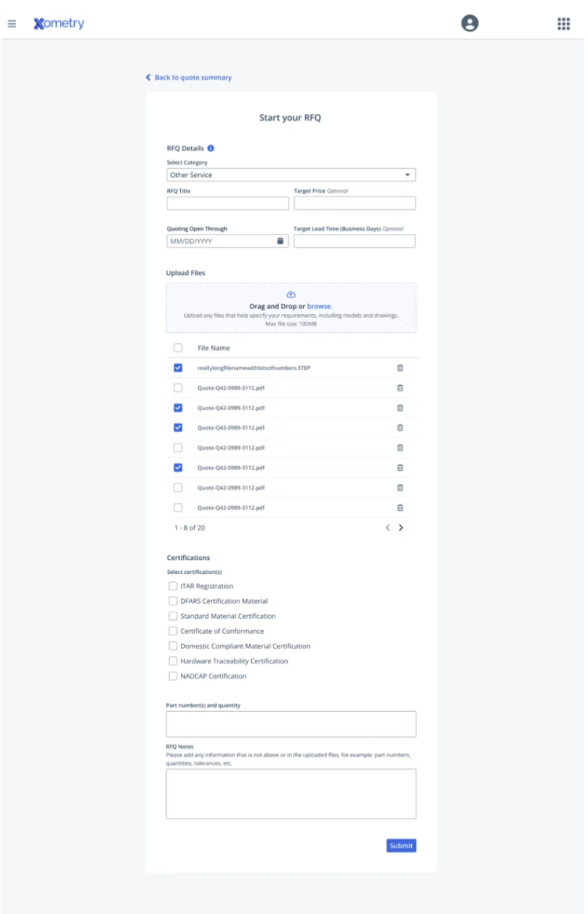Viewport: 588px width, 914px height.
Task: Click the '1 - 8 of 20' pagination text
Action: point(189,527)
